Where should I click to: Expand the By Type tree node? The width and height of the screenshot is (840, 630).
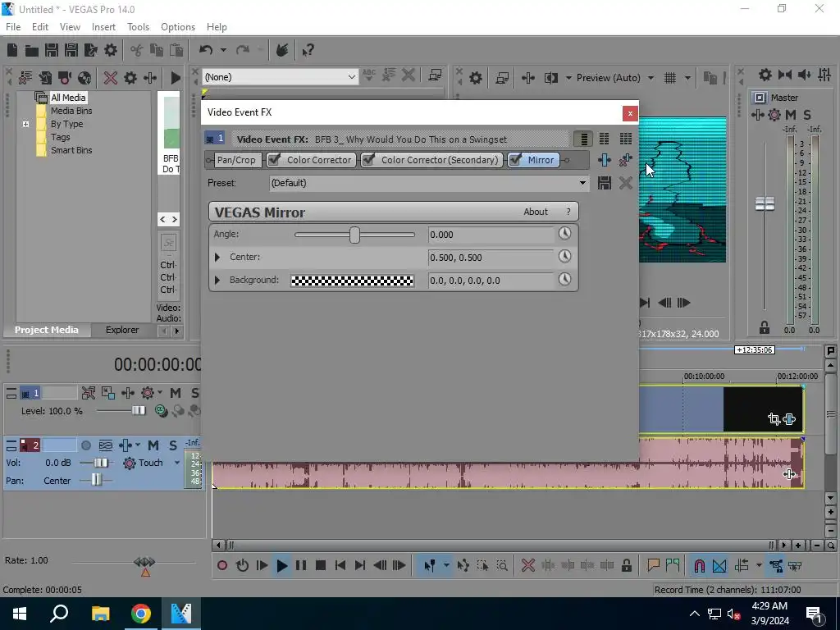(25, 124)
